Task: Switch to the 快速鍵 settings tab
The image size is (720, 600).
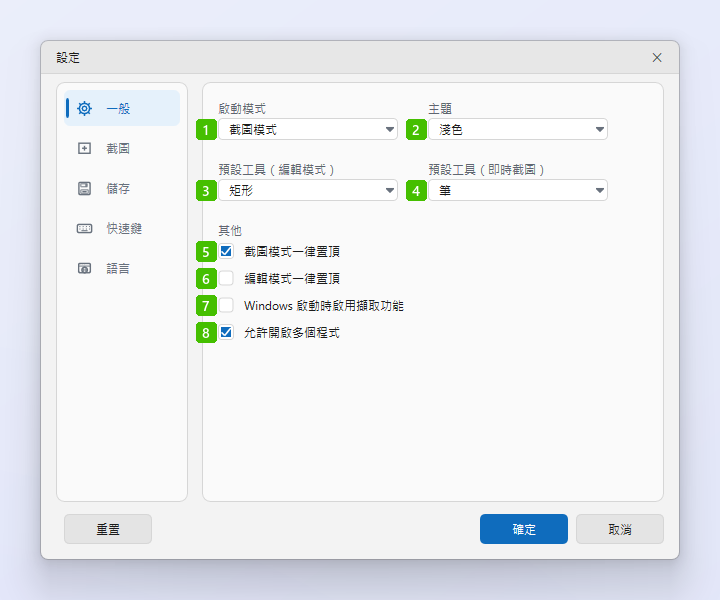Action: (122, 228)
